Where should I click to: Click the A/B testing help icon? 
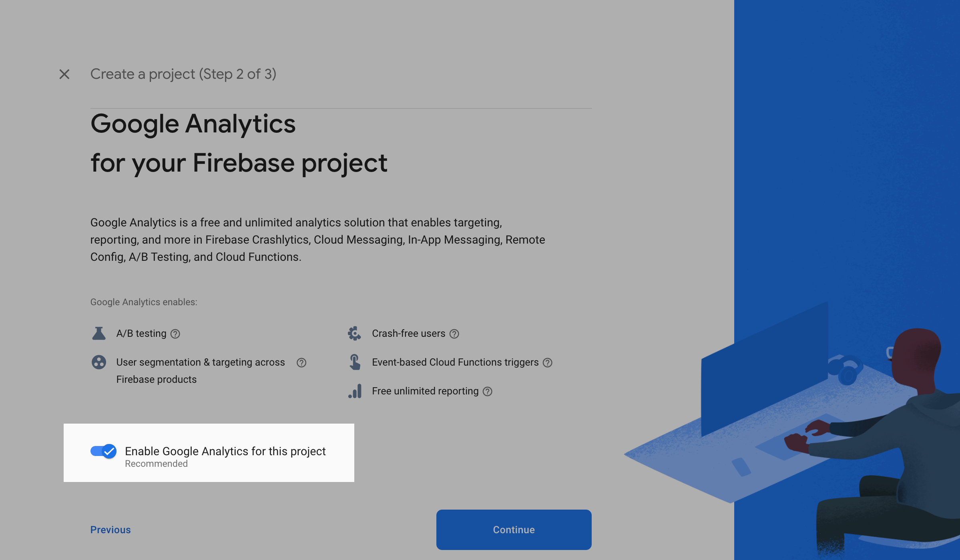175,334
